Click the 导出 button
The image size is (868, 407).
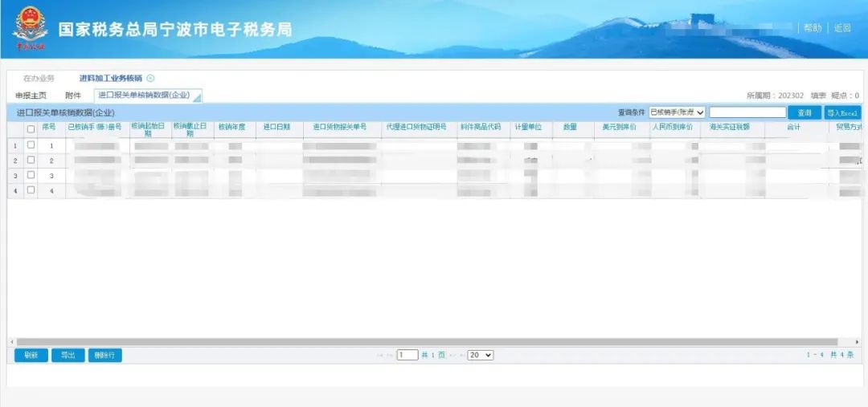click(68, 355)
